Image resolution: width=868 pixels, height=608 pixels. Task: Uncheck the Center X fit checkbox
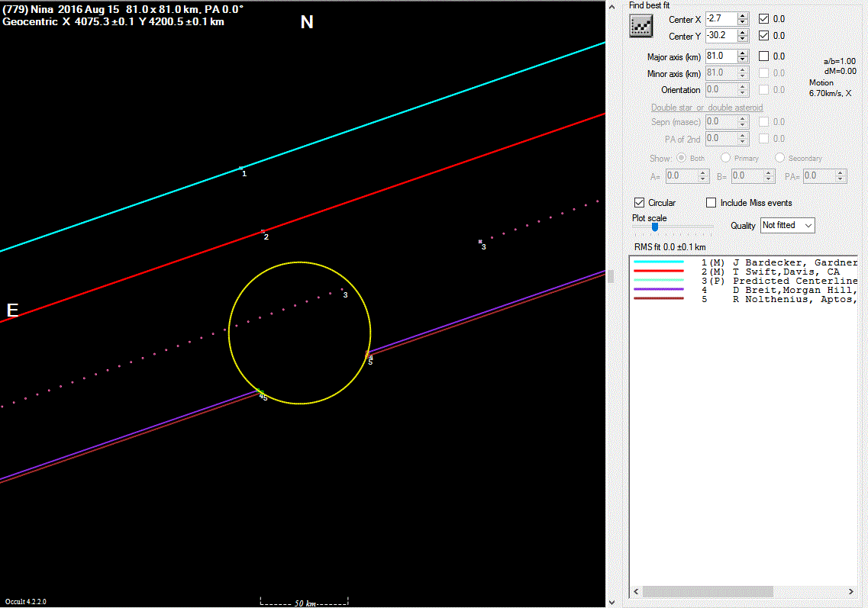click(764, 19)
